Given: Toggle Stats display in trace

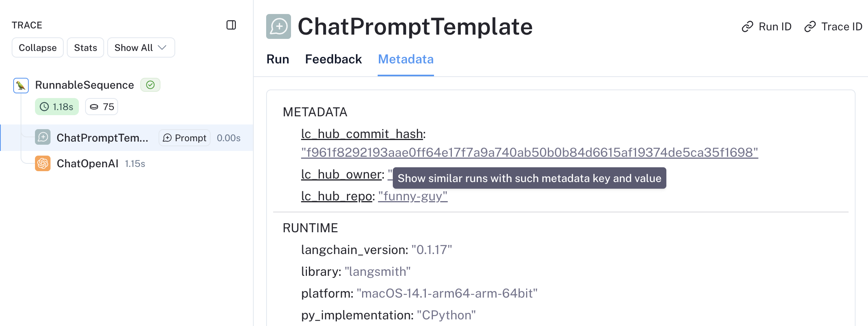Looking at the screenshot, I should (85, 47).
